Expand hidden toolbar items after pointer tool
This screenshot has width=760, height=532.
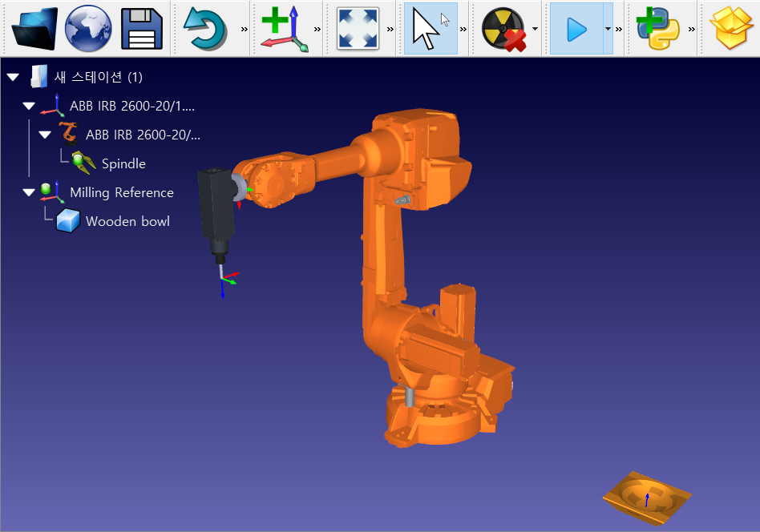(x=463, y=29)
